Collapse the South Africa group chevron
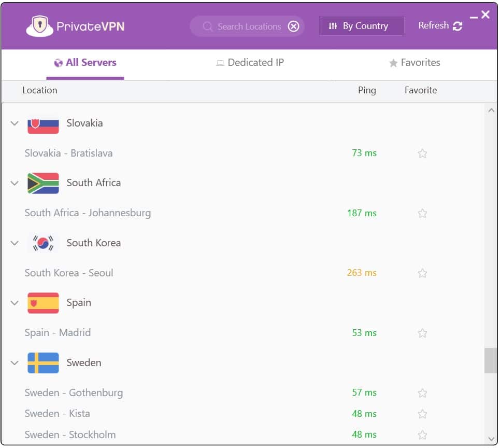The image size is (500, 448). pos(15,183)
